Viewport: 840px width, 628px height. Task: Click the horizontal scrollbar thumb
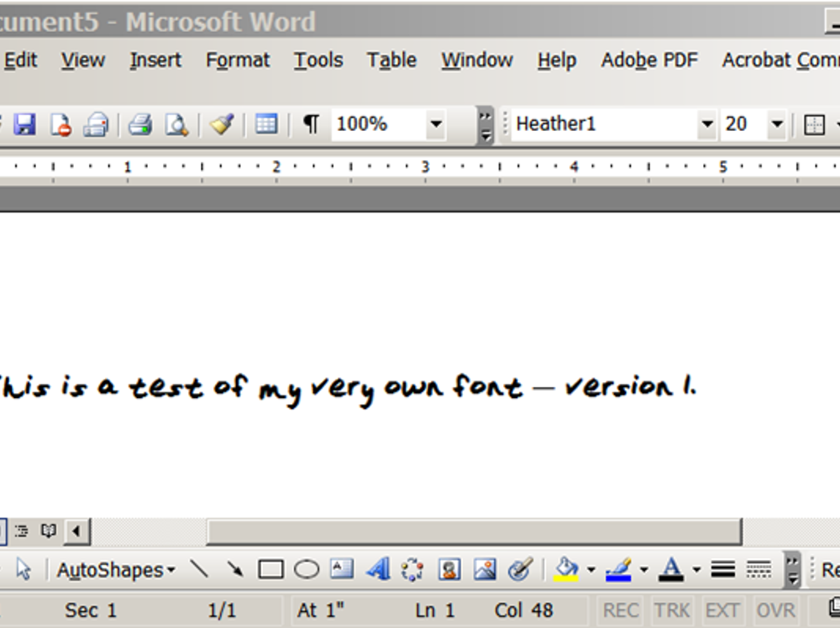click(x=474, y=531)
